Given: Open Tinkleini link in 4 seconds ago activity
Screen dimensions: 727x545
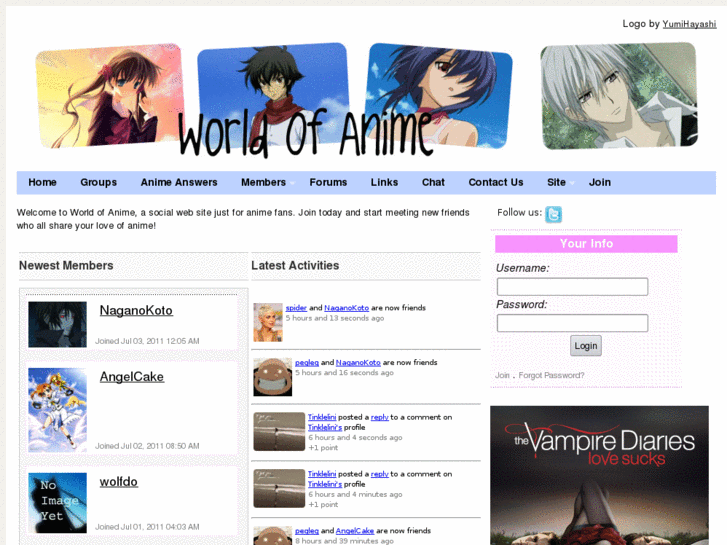Looking at the screenshot, I should tap(322, 417).
